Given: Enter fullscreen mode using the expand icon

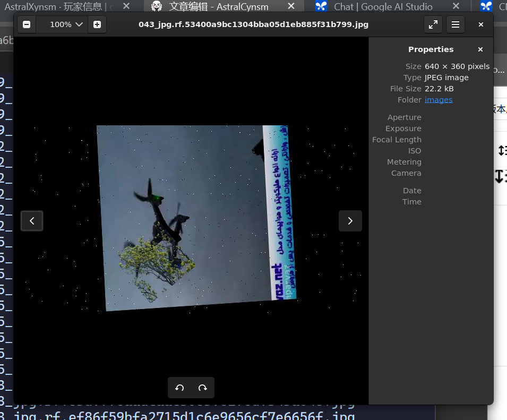Looking at the screenshot, I should (433, 25).
